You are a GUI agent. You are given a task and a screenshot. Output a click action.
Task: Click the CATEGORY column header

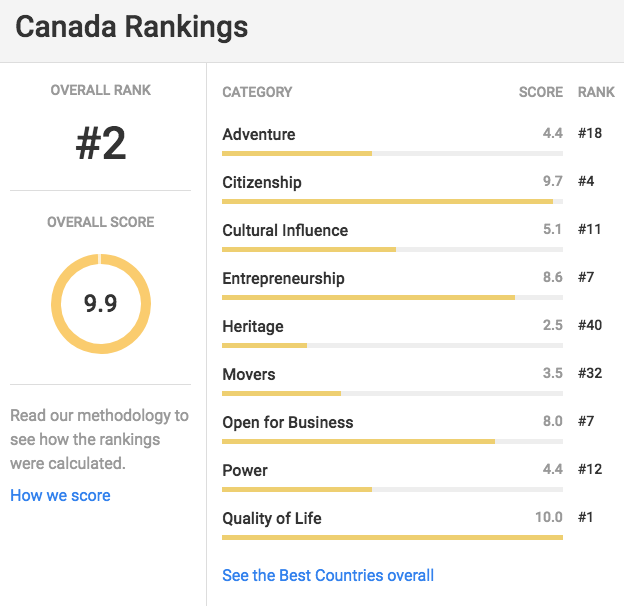[257, 92]
